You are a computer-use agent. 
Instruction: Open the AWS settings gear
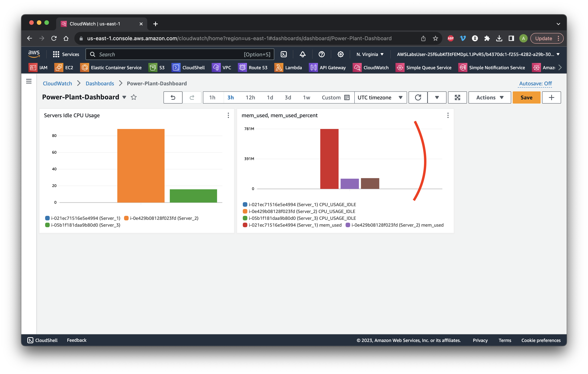(340, 54)
